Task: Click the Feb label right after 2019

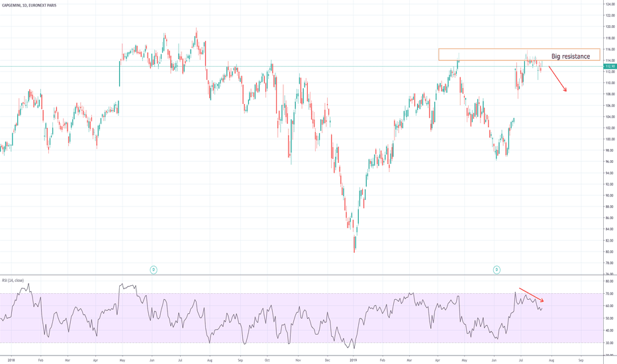Action: pyautogui.click(x=382, y=359)
